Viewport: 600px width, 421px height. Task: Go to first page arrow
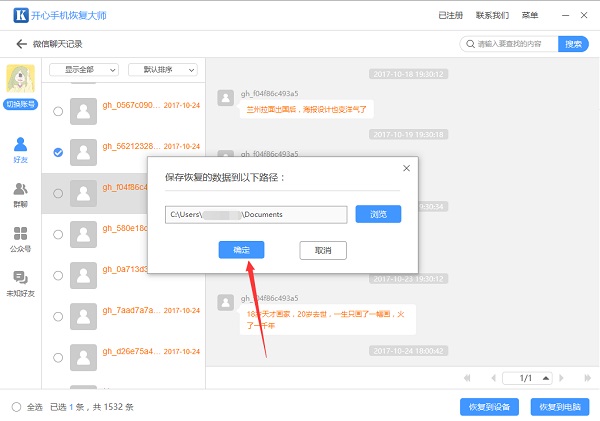(467, 378)
